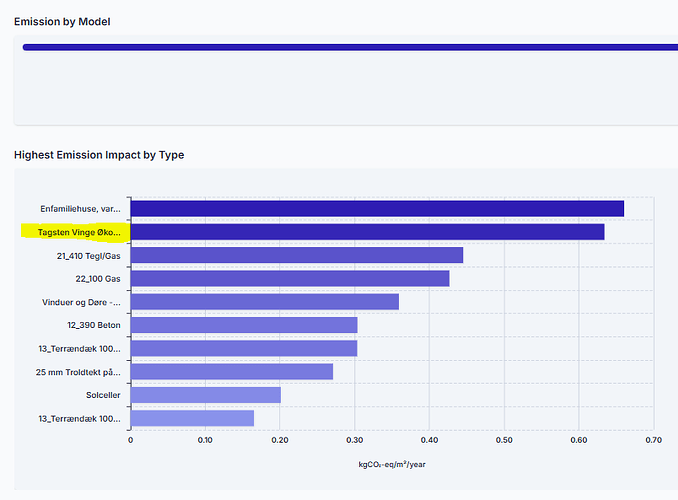
Task: Select the 22_100 Gas label
Action: pos(98,278)
